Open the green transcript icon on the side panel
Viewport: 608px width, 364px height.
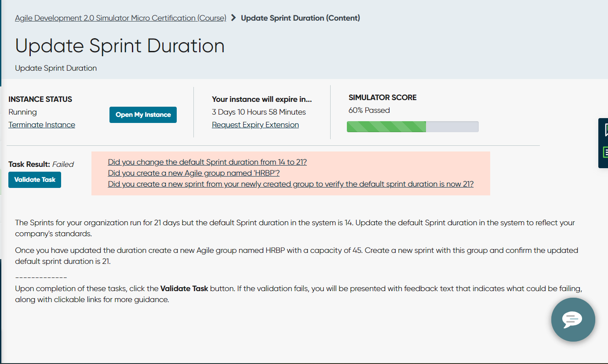coord(604,152)
